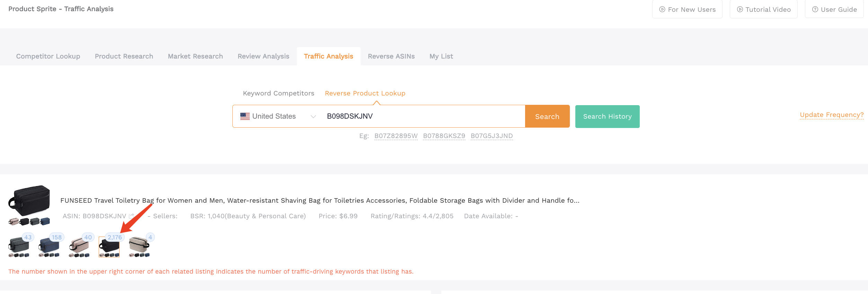The width and height of the screenshot is (868, 294).
Task: Open the User Guide
Action: [x=834, y=9]
